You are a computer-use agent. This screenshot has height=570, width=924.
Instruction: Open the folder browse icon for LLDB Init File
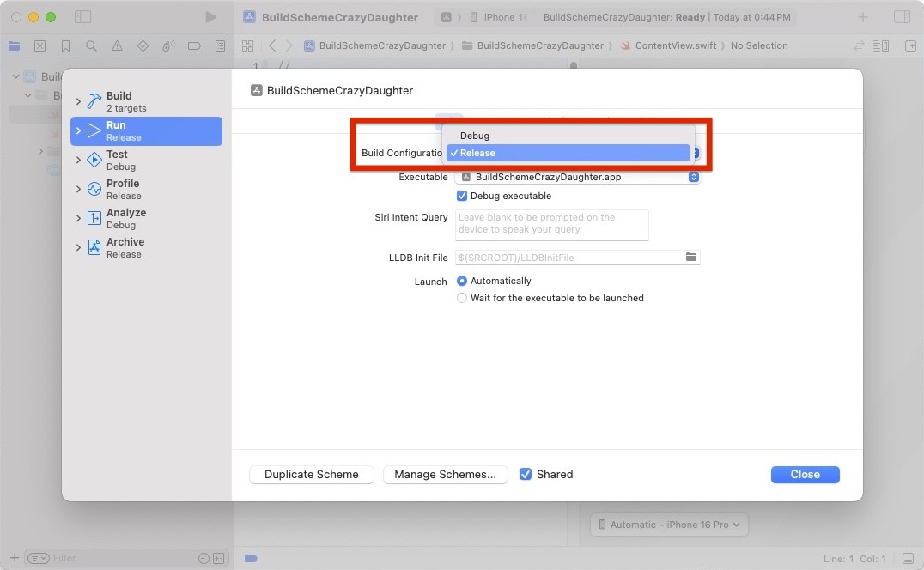(x=691, y=258)
